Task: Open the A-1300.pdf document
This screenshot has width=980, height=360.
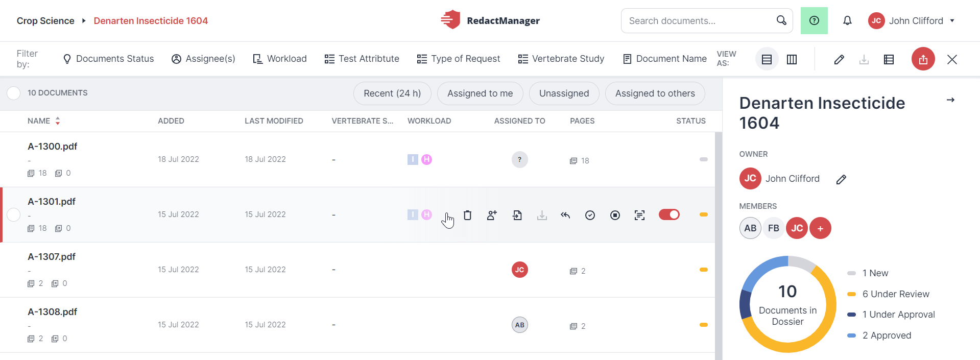Action: pyautogui.click(x=52, y=147)
